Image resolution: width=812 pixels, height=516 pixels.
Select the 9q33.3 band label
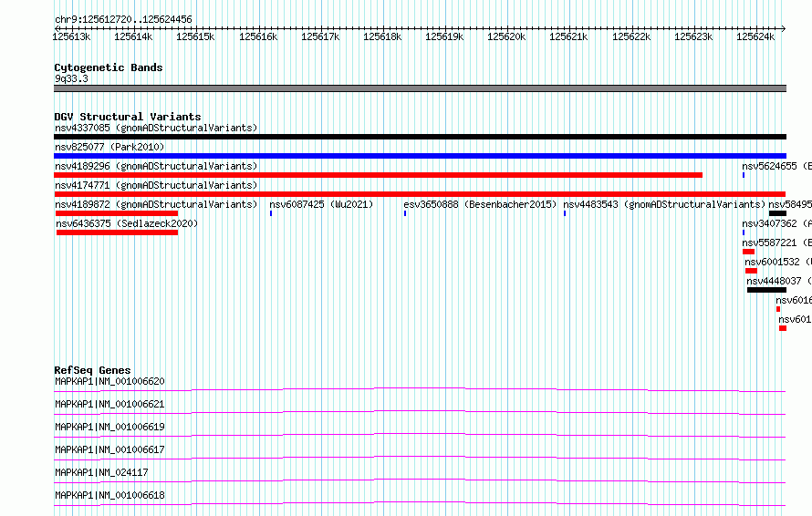pyautogui.click(x=71, y=78)
